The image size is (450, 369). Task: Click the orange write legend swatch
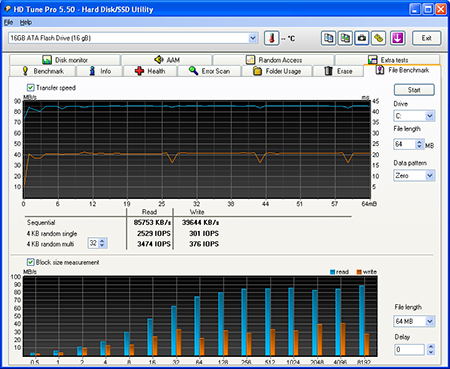coord(359,272)
